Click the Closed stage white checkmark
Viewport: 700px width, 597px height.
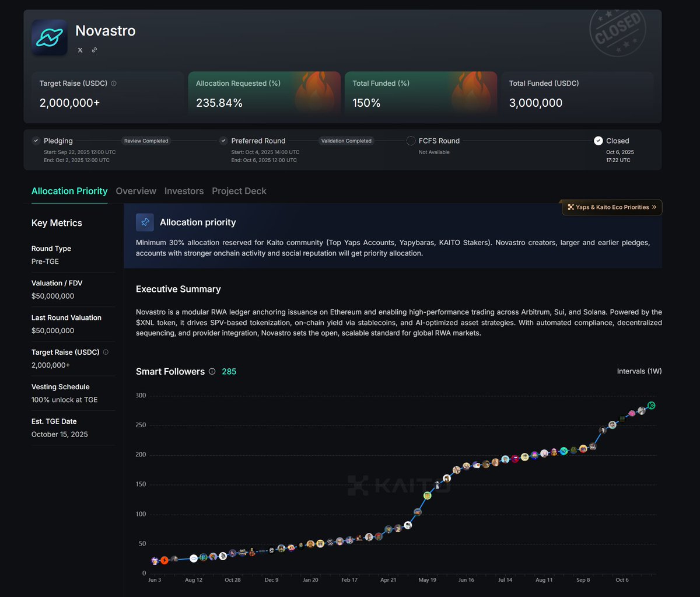[598, 141]
